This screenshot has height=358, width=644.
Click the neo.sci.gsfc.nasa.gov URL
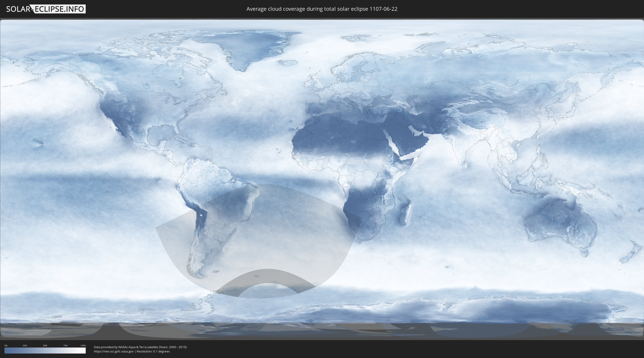click(114, 352)
